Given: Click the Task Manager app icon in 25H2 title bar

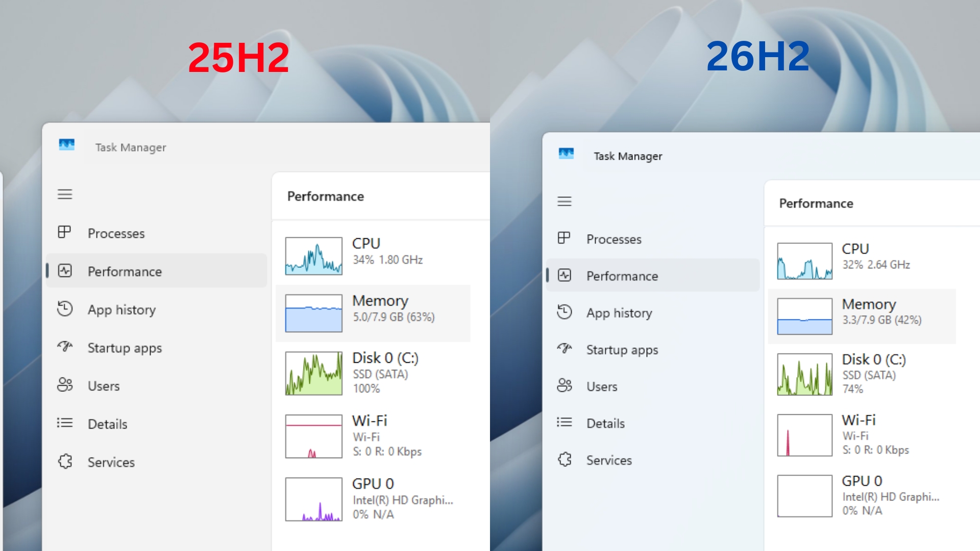Looking at the screenshot, I should coord(66,145).
